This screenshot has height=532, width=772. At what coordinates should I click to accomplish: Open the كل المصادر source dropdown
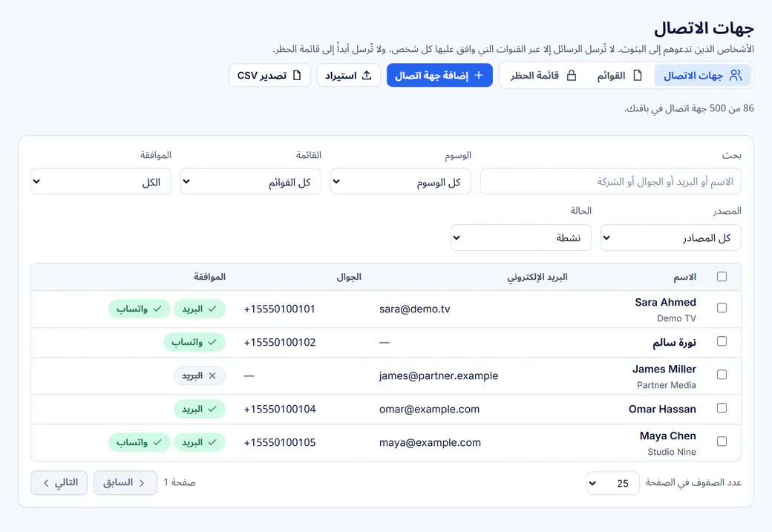670,237
